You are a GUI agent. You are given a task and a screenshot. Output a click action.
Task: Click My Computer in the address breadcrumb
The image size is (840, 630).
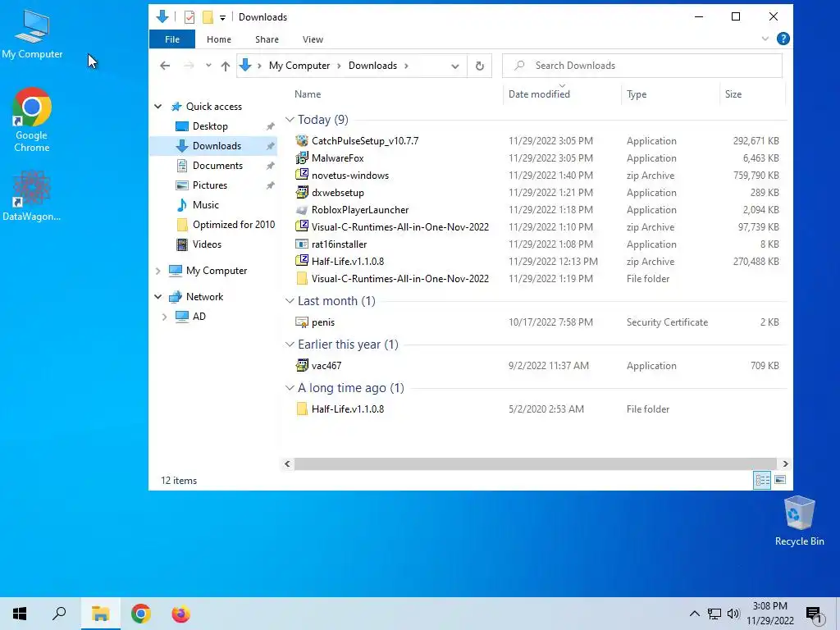tap(299, 66)
